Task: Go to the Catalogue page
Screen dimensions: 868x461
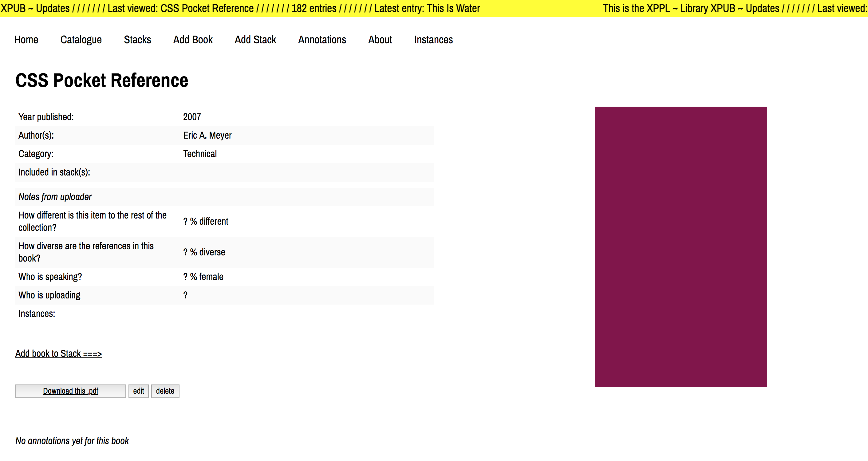Action: [81, 40]
